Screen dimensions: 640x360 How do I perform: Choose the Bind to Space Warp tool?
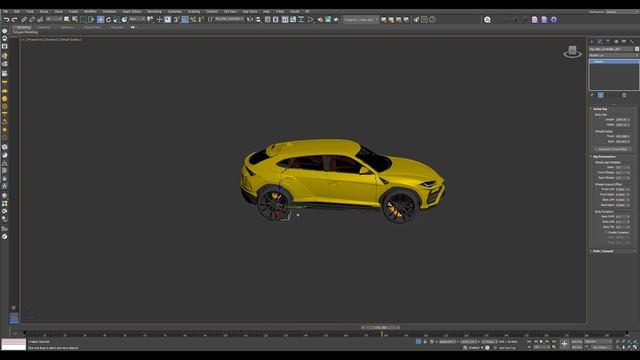pyautogui.click(x=40, y=20)
